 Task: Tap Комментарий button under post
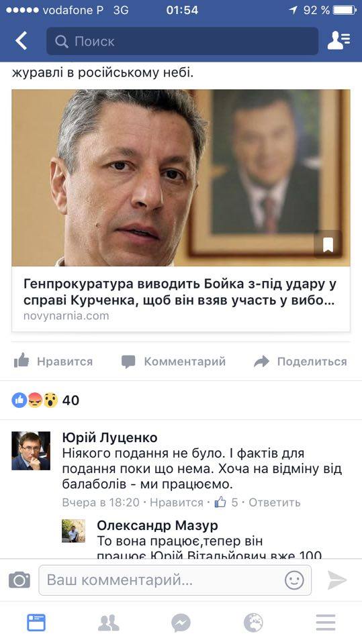[x=173, y=362]
